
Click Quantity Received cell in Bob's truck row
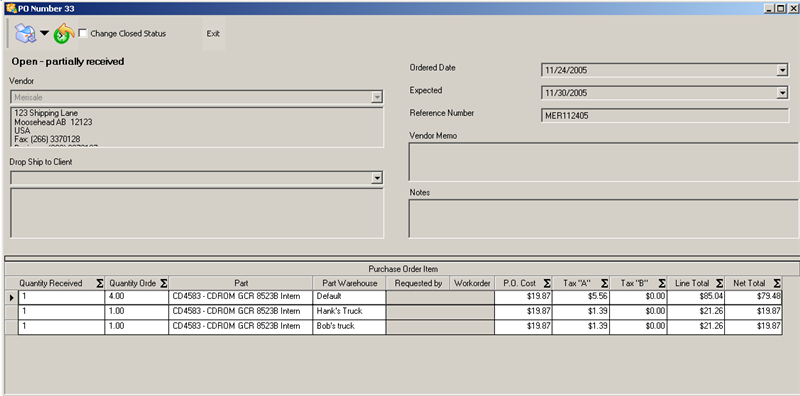(x=62, y=327)
